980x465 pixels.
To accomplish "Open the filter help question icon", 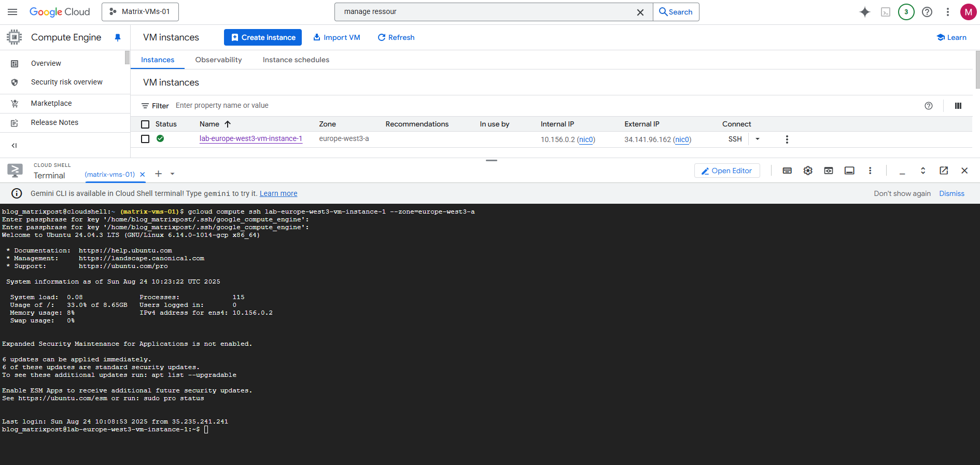I will coord(928,106).
